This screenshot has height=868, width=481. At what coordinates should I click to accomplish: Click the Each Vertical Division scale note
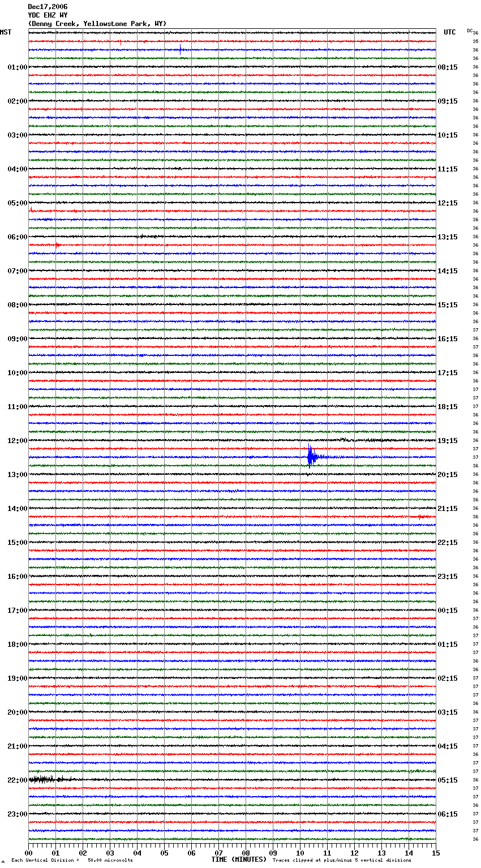point(72,861)
